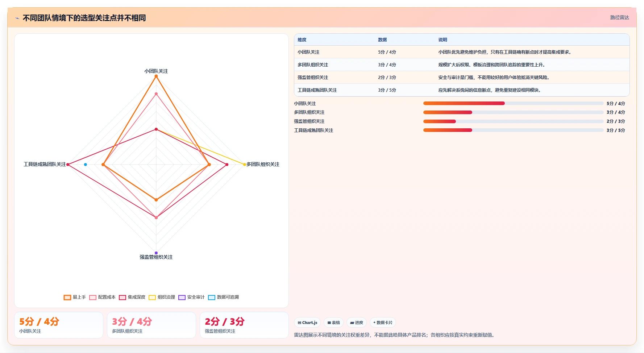Click the description starting 安全与审计是门槛
Image resolution: width=644 pixels, height=353 pixels.
pos(495,78)
